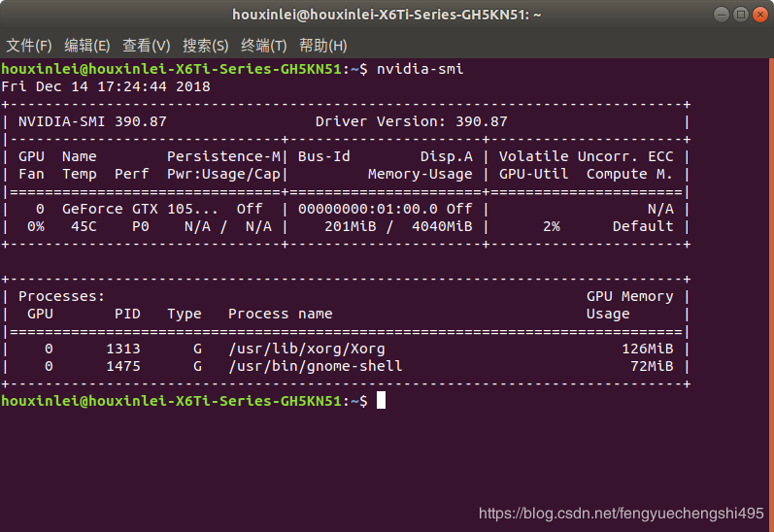The image size is (774, 532).
Task: Minimize the terminal window
Action: pos(722,15)
